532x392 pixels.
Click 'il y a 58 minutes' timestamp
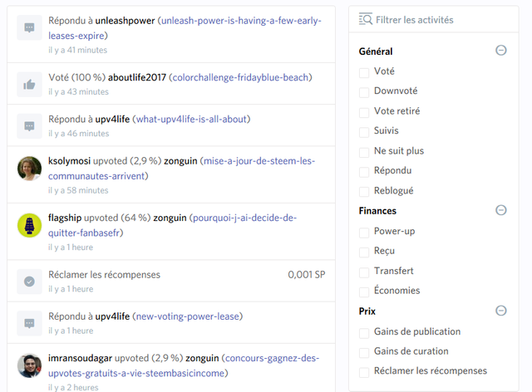tap(78, 190)
